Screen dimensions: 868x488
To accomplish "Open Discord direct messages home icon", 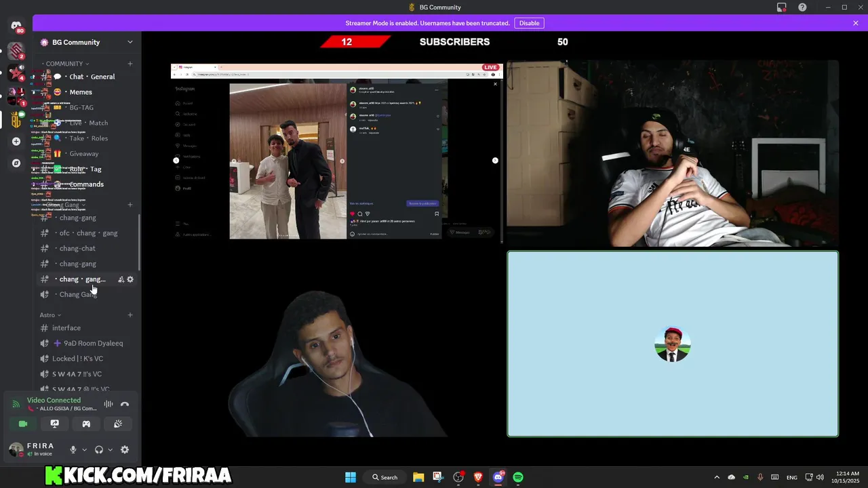I will (x=16, y=26).
